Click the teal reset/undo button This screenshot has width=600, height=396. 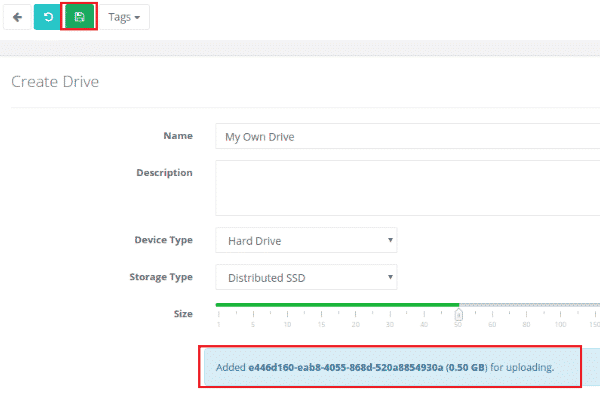(48, 17)
